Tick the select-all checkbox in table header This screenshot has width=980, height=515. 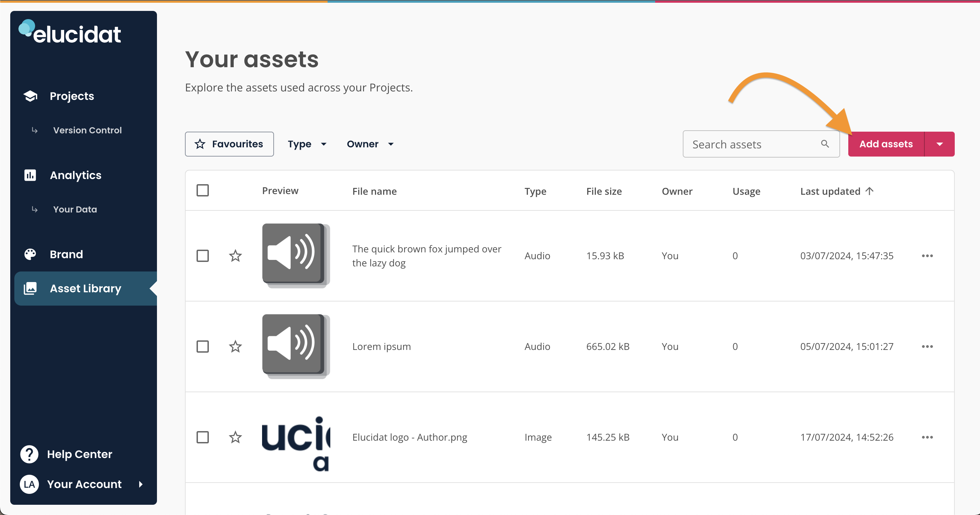pyautogui.click(x=203, y=191)
